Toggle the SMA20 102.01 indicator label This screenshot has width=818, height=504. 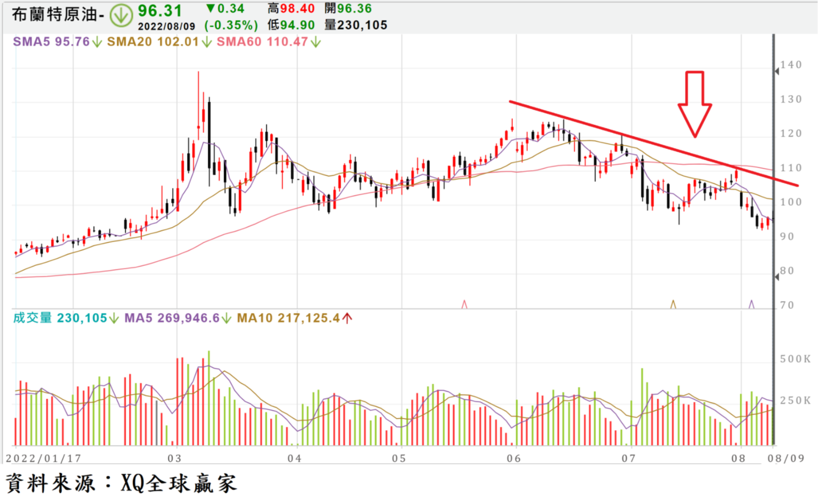click(152, 42)
